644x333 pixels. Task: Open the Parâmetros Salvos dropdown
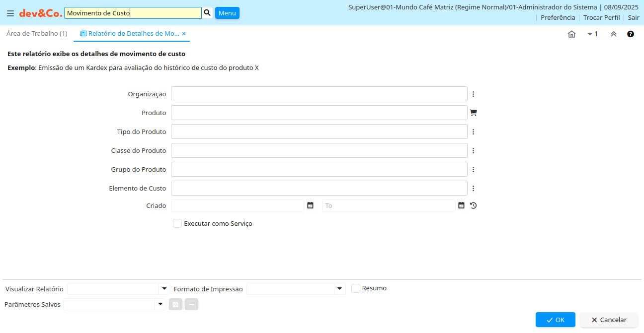pyautogui.click(x=160, y=304)
